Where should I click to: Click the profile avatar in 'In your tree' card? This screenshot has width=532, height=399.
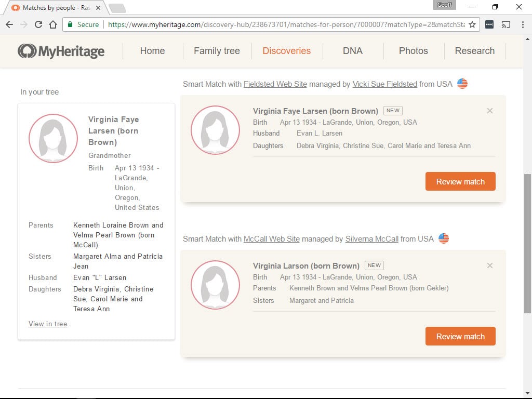coord(53,138)
